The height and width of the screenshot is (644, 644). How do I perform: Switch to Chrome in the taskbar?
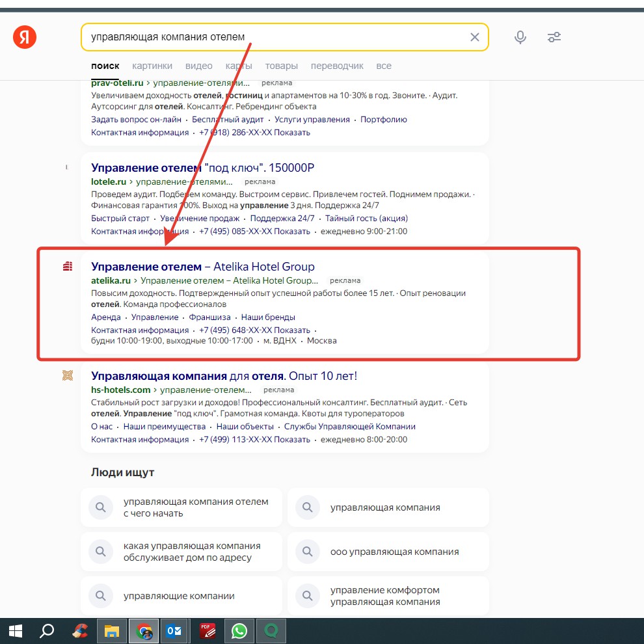(x=144, y=631)
